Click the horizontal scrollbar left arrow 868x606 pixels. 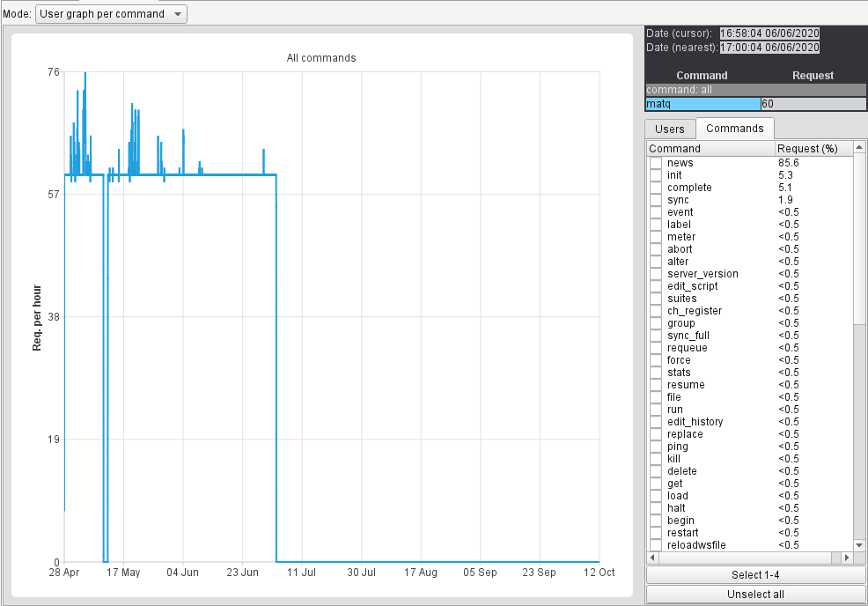click(652, 558)
